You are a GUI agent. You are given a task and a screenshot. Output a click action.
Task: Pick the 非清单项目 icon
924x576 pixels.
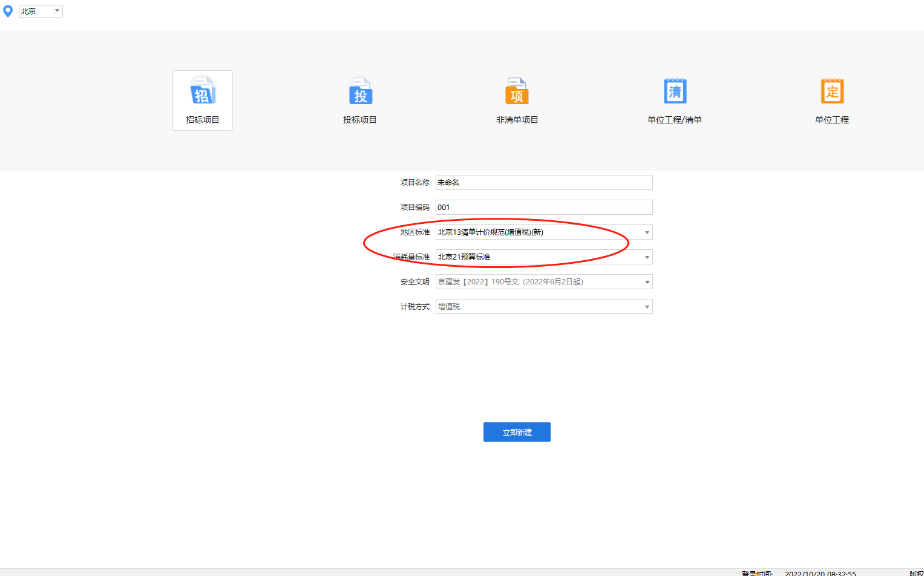(x=517, y=91)
